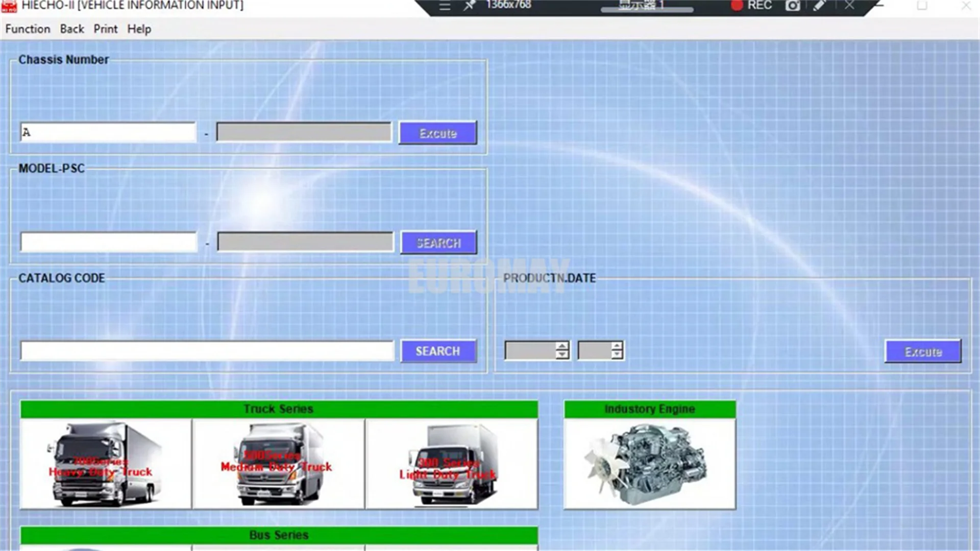
Task: Click the "Truck Series" green header
Action: coord(279,409)
